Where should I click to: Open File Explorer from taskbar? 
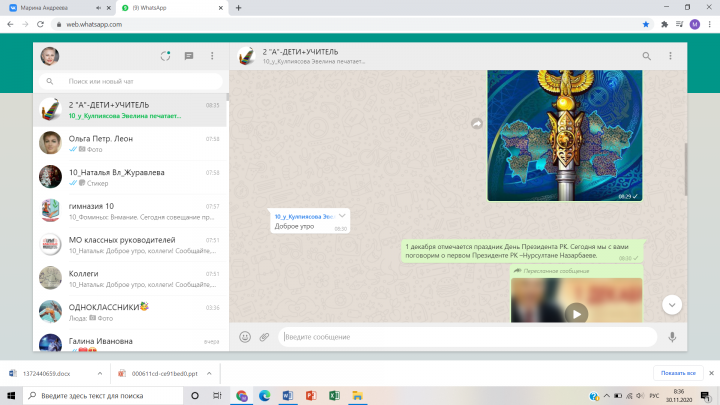click(x=357, y=395)
